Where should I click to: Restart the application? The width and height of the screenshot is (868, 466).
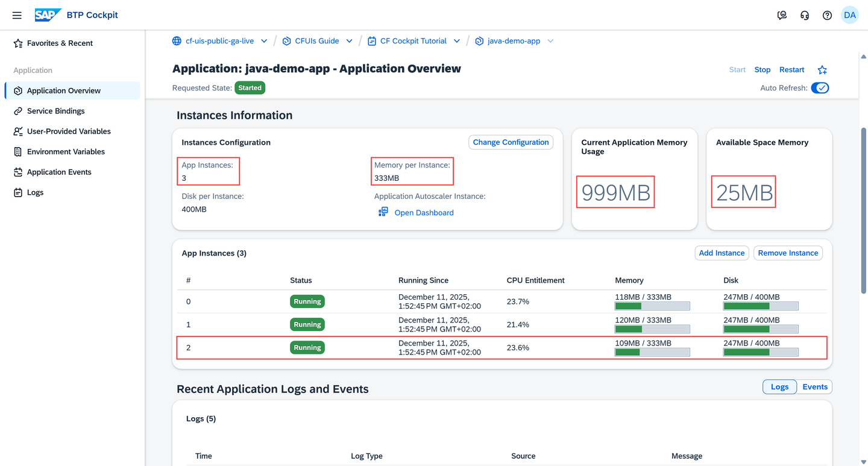coord(792,70)
